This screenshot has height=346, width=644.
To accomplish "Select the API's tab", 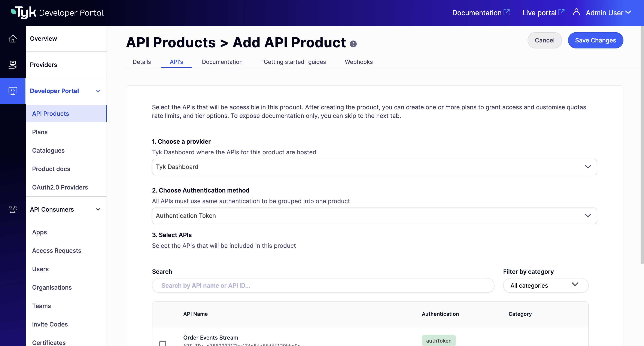I will (176, 62).
